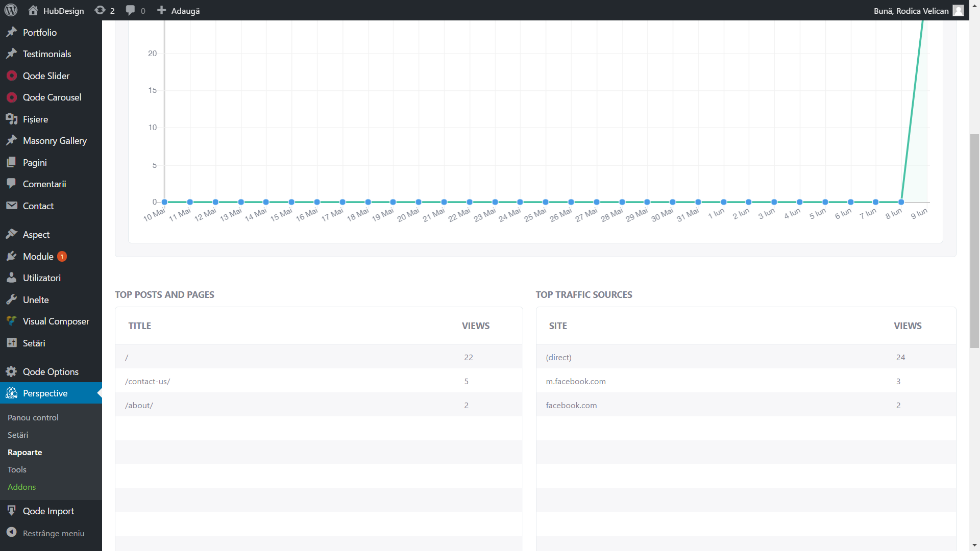Open the Utilizatori menu item
980x551 pixels.
pos(42,278)
